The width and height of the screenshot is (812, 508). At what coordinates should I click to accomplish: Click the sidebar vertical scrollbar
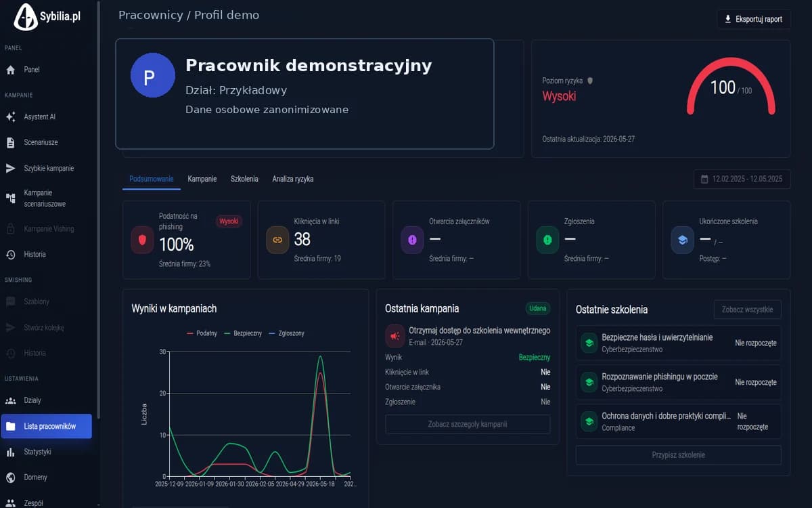coord(99,210)
